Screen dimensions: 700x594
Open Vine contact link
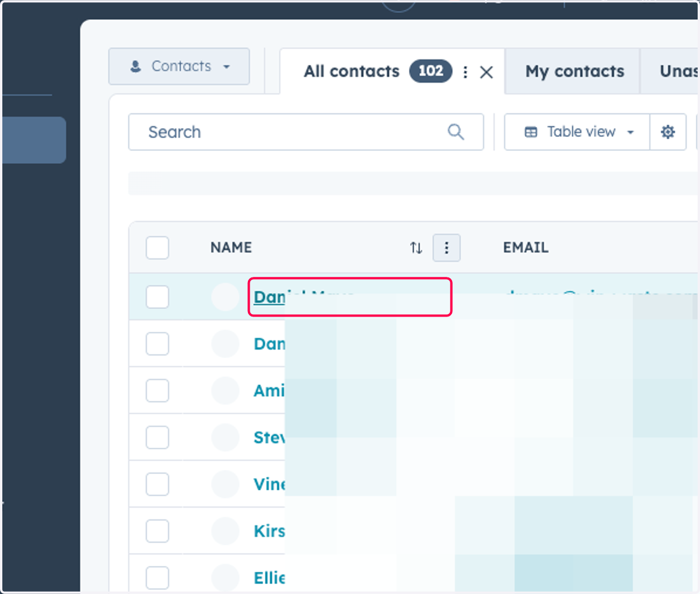tap(269, 484)
